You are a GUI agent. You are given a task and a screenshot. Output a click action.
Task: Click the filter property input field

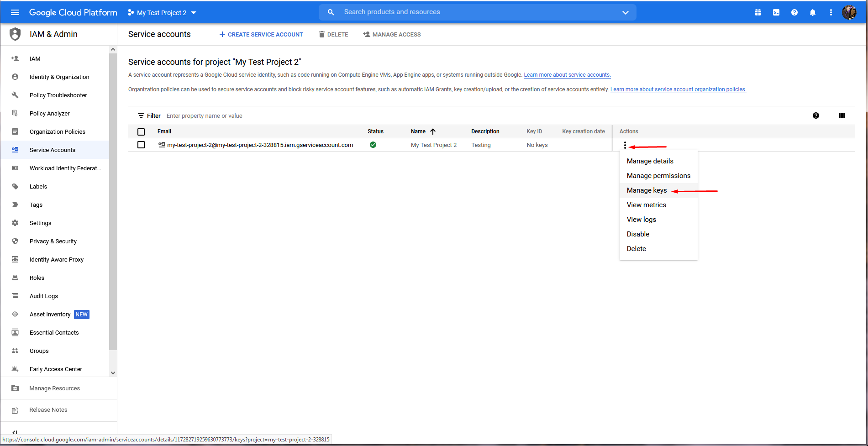click(484, 116)
